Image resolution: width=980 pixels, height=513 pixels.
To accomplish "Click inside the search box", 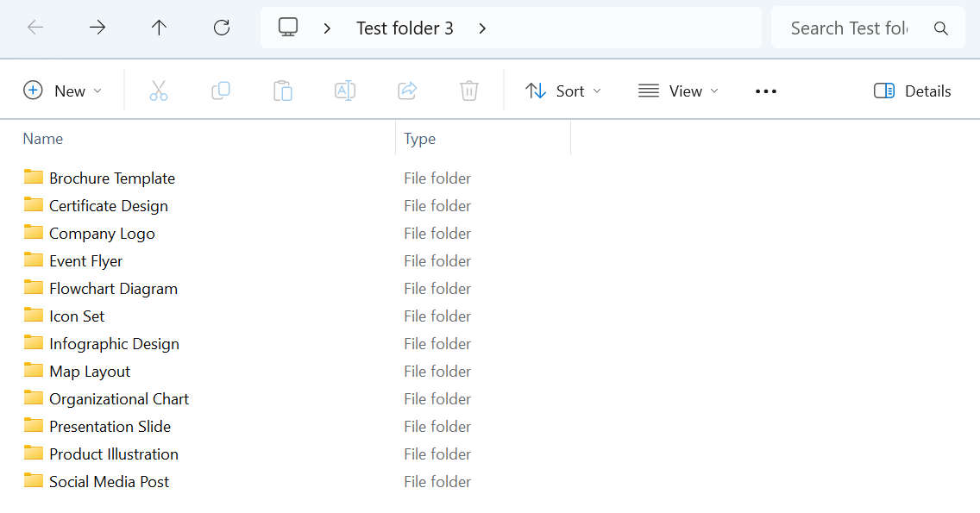I will (850, 27).
